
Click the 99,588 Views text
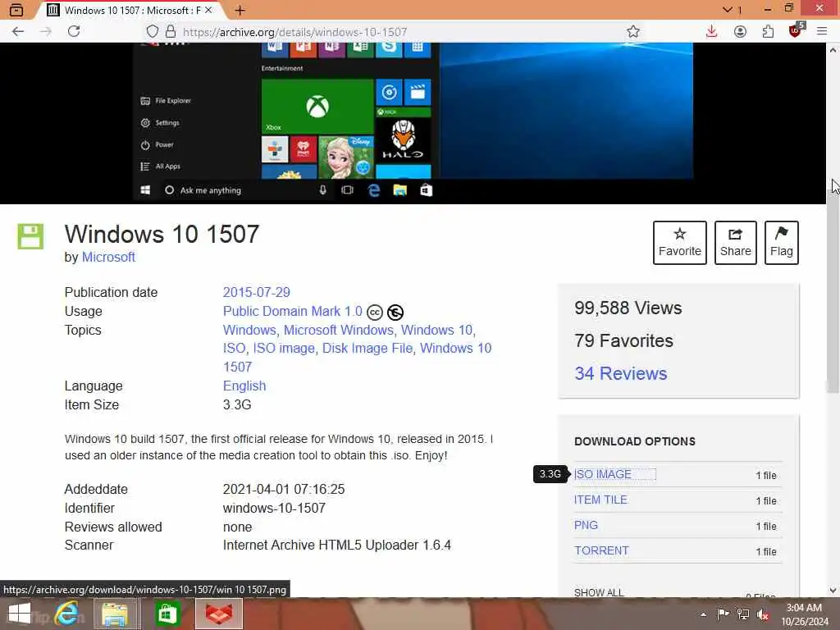(x=628, y=308)
